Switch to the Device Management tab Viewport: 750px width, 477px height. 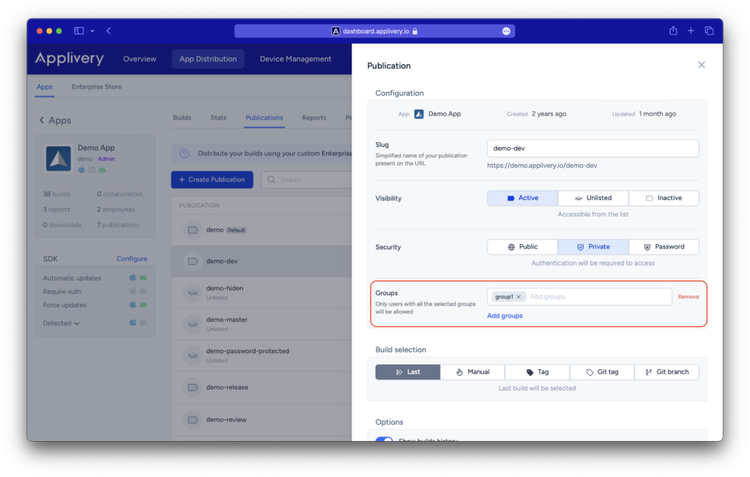click(x=295, y=59)
